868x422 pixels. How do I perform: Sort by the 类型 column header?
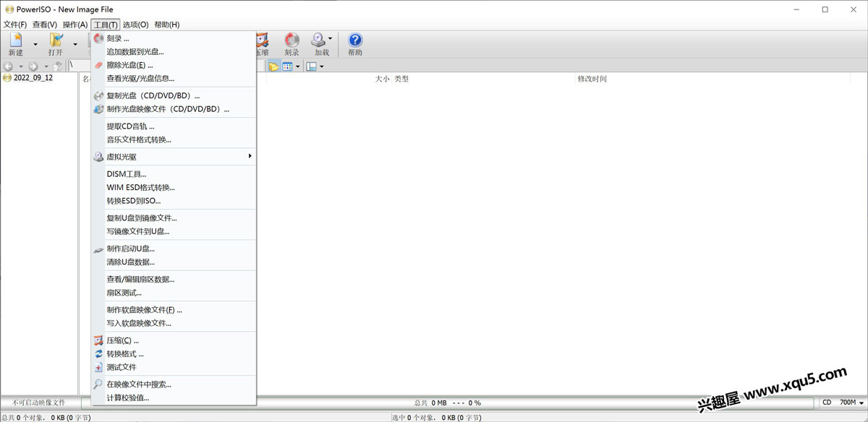(x=401, y=79)
